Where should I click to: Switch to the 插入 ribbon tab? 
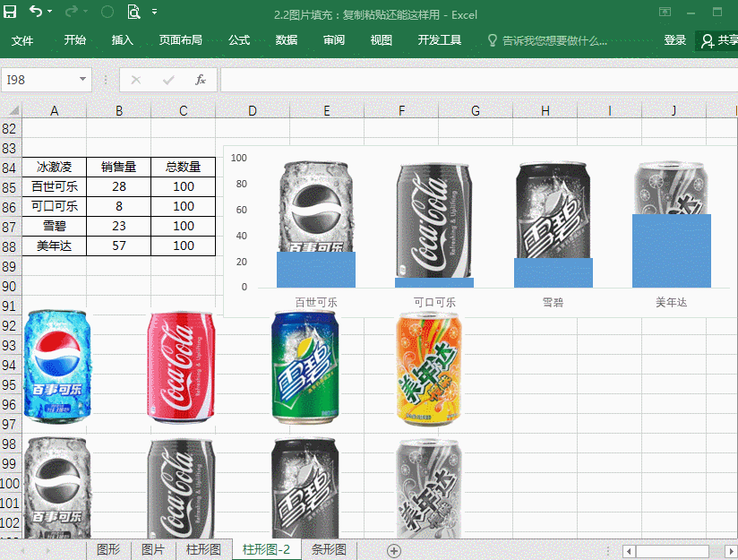(123, 40)
